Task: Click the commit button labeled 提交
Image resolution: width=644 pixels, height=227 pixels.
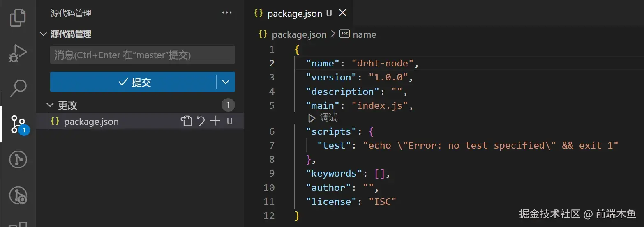Action: pyautogui.click(x=133, y=82)
